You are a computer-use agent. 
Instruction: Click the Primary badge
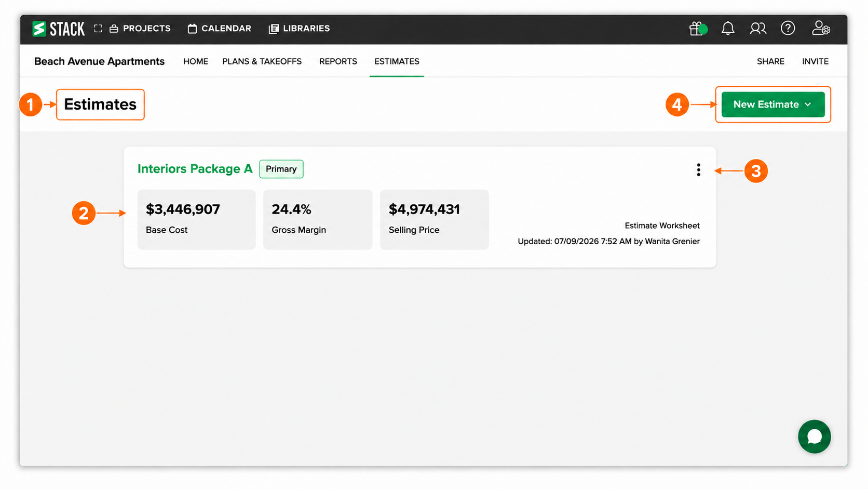tap(281, 169)
